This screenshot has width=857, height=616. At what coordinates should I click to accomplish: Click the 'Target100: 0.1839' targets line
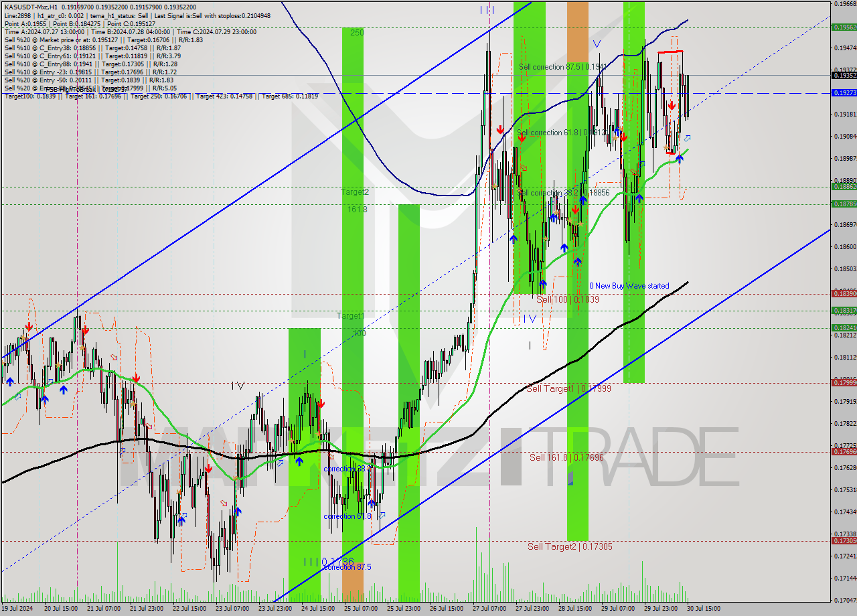click(161, 96)
